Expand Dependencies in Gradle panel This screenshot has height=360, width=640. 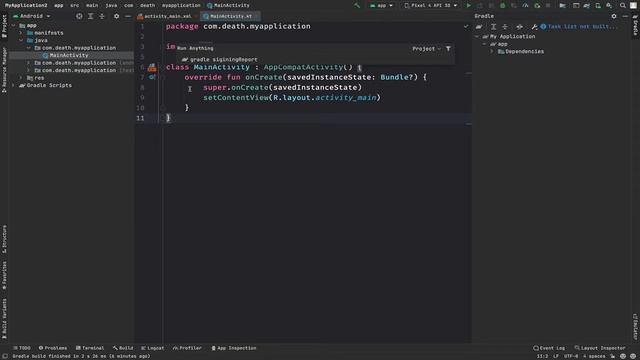(x=492, y=51)
